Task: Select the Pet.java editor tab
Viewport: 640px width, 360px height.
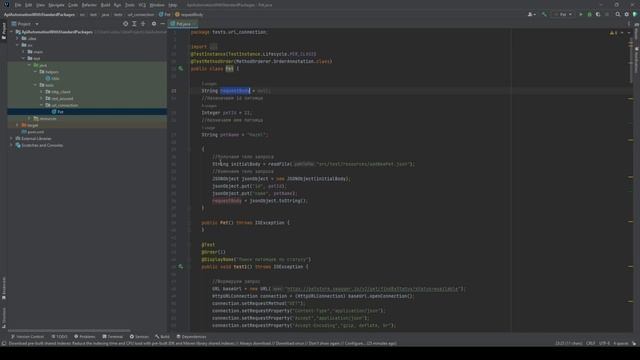Action: (183, 24)
